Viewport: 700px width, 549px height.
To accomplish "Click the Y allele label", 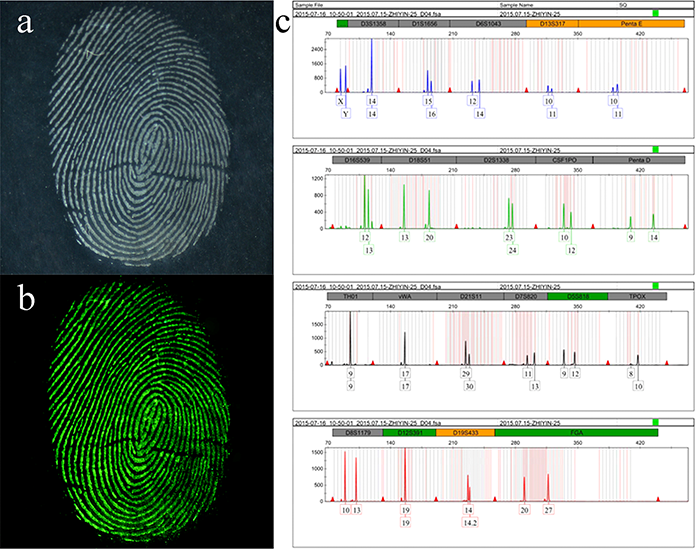I will pos(346,114).
